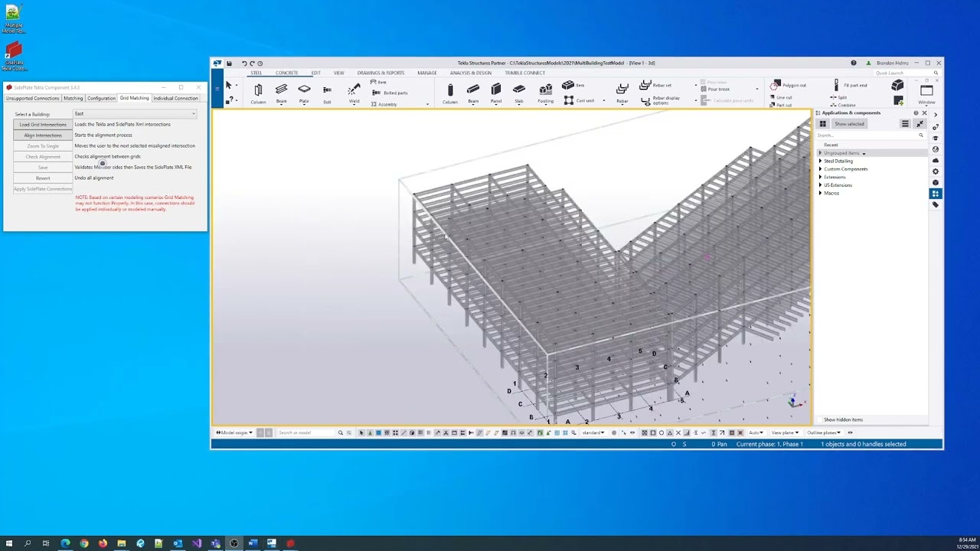Viewport: 980px width, 551px height.
Task: Open the Outline planes dropdown
Action: pos(824,433)
